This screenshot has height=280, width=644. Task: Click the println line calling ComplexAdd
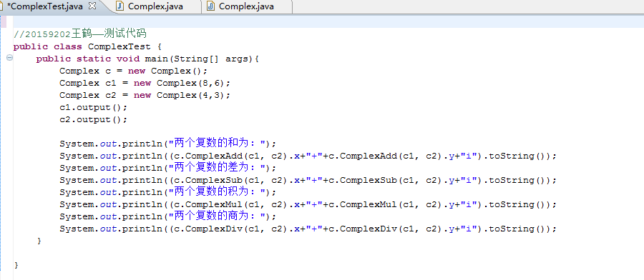[x=308, y=156]
